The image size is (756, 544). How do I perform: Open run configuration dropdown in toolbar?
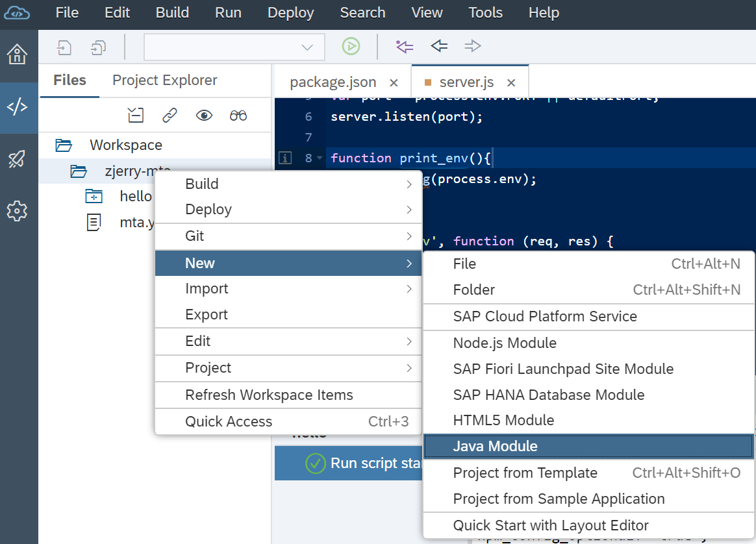[234, 47]
